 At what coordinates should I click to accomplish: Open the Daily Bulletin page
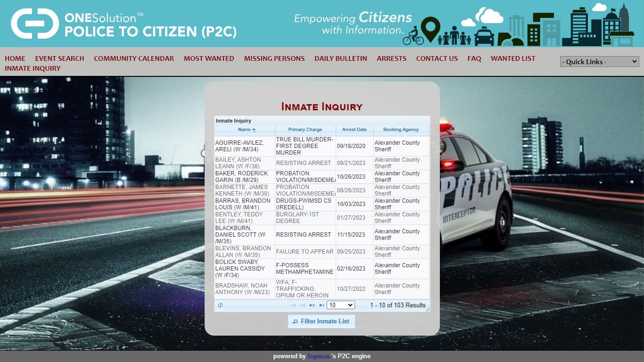(x=341, y=58)
